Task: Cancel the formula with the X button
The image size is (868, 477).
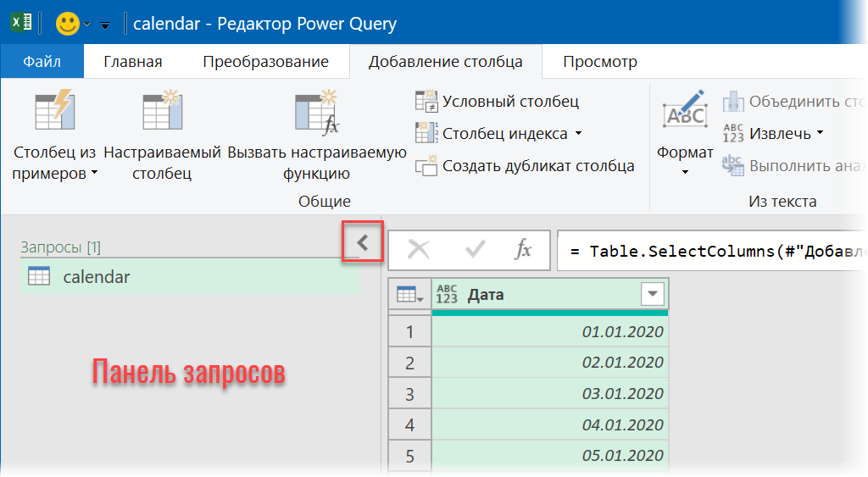Action: tap(419, 250)
